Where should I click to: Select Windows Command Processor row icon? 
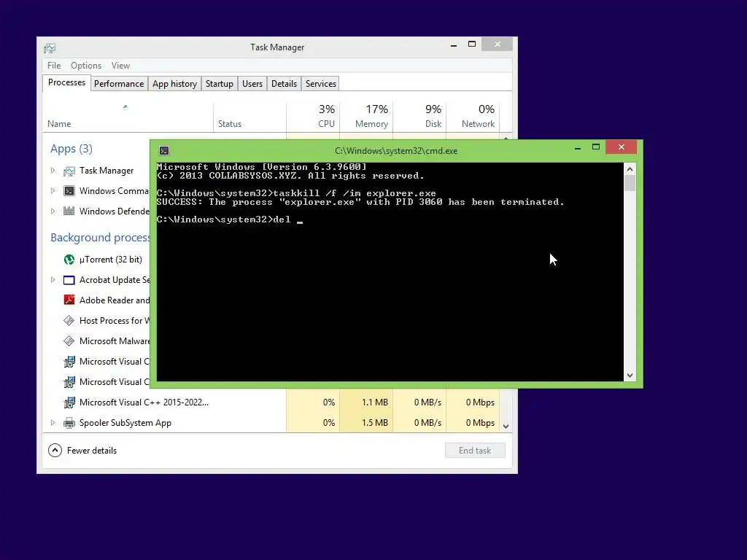coord(69,191)
